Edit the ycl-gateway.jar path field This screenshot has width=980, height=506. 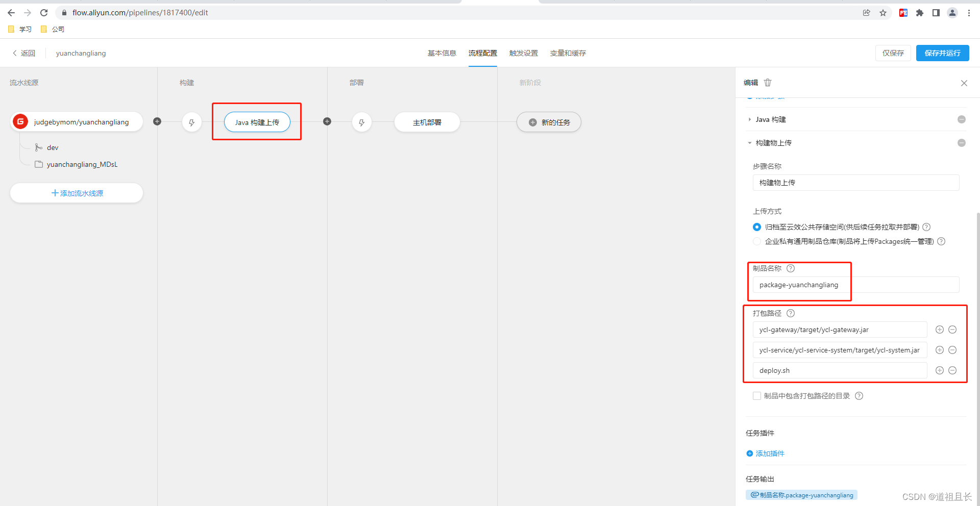840,330
